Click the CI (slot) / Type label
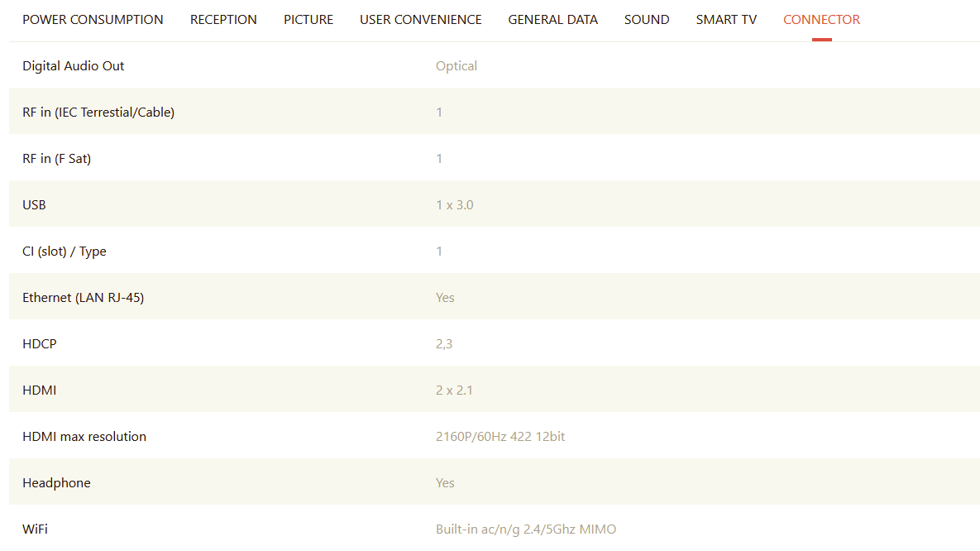980x551 pixels. coord(65,252)
